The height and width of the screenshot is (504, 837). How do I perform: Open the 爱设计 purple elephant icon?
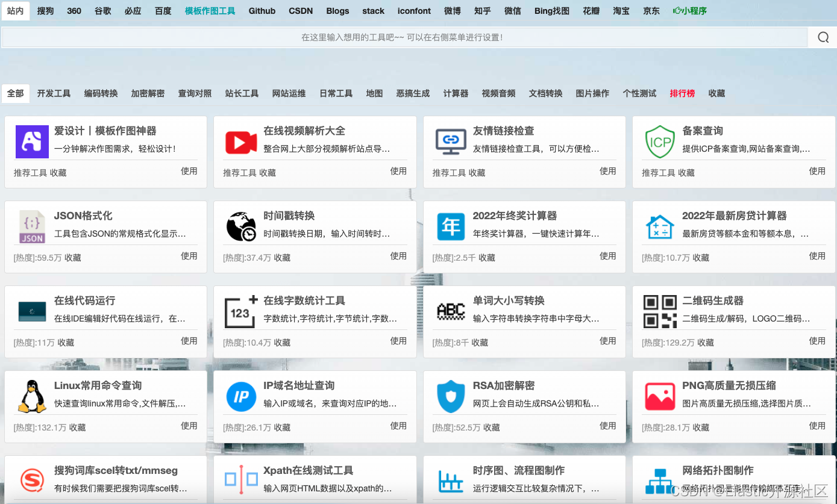[32, 142]
